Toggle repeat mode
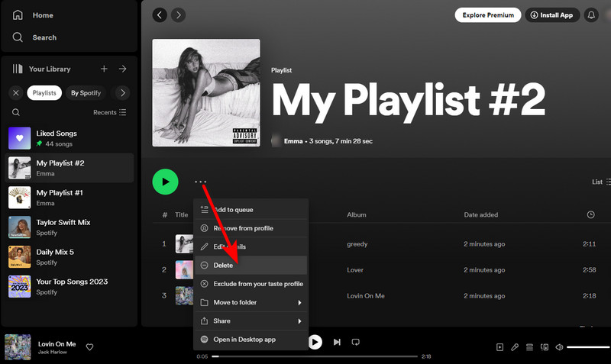611x364 pixels. click(x=355, y=342)
